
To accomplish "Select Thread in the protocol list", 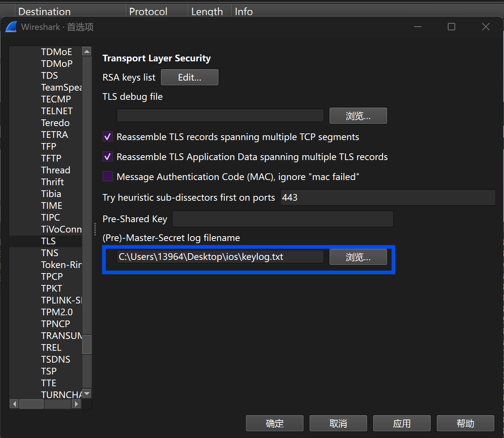I will tap(56, 170).
